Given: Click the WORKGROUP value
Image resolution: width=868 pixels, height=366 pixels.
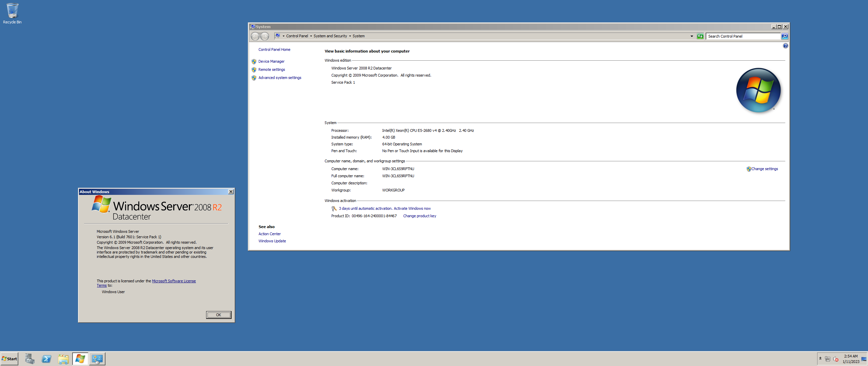Looking at the screenshot, I should (393, 190).
